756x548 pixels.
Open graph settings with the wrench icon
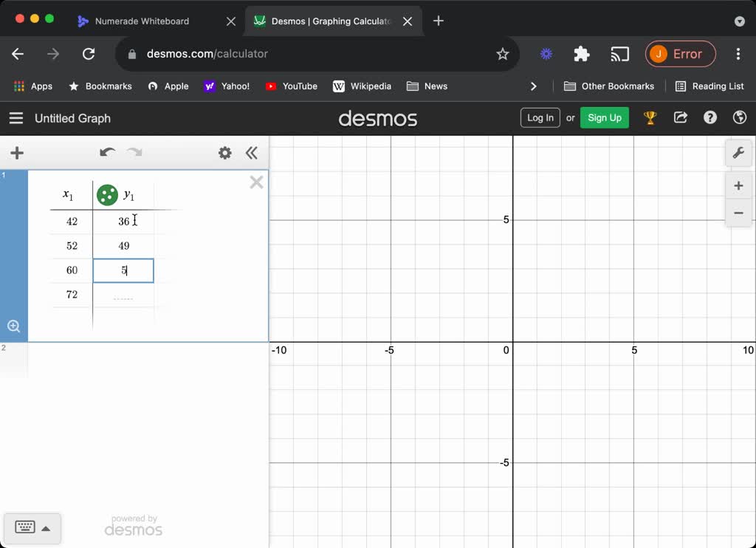(x=738, y=153)
